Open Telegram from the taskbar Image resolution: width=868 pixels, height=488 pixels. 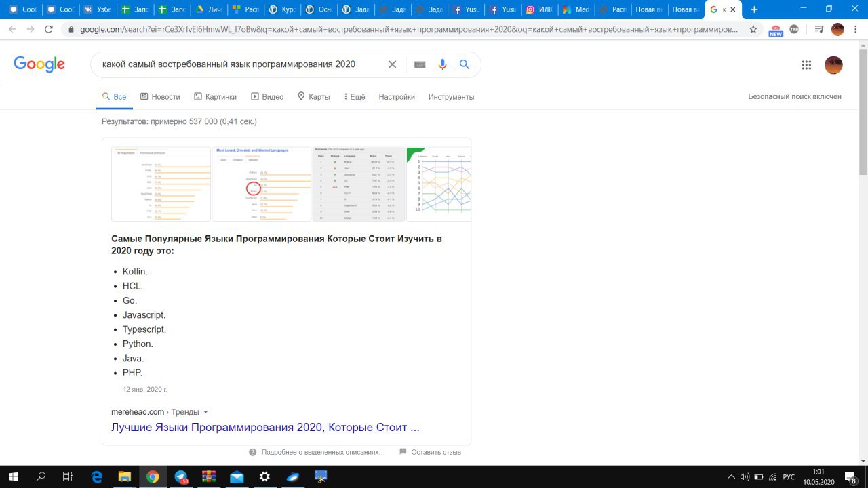(x=181, y=476)
